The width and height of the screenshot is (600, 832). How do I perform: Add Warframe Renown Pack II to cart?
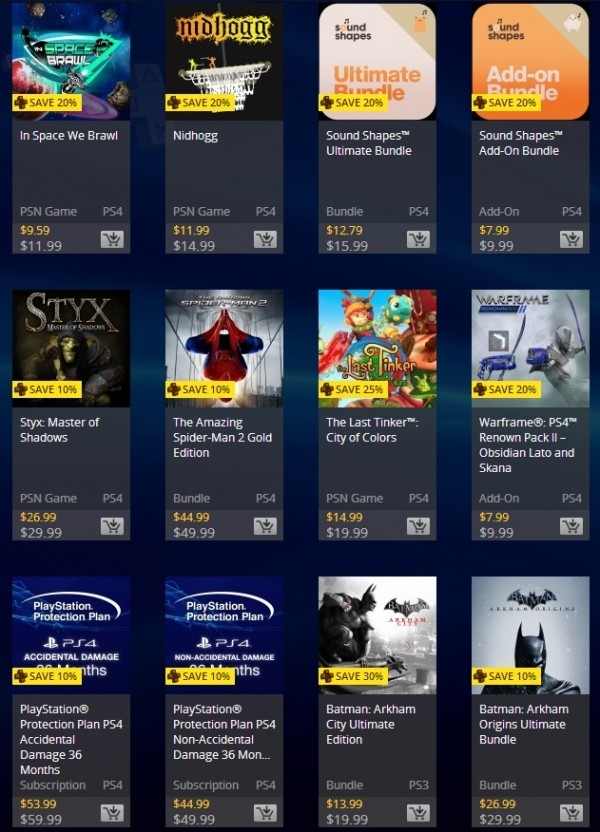[x=571, y=526]
